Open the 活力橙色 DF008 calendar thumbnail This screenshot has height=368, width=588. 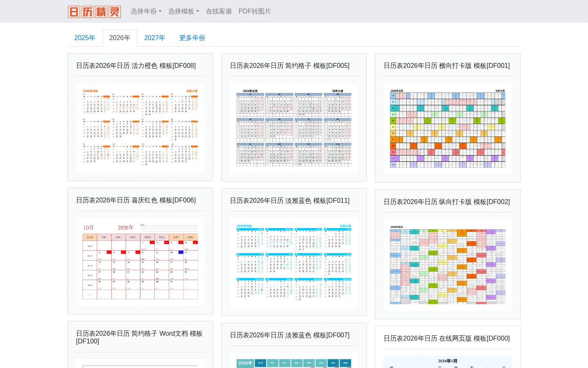(x=140, y=128)
